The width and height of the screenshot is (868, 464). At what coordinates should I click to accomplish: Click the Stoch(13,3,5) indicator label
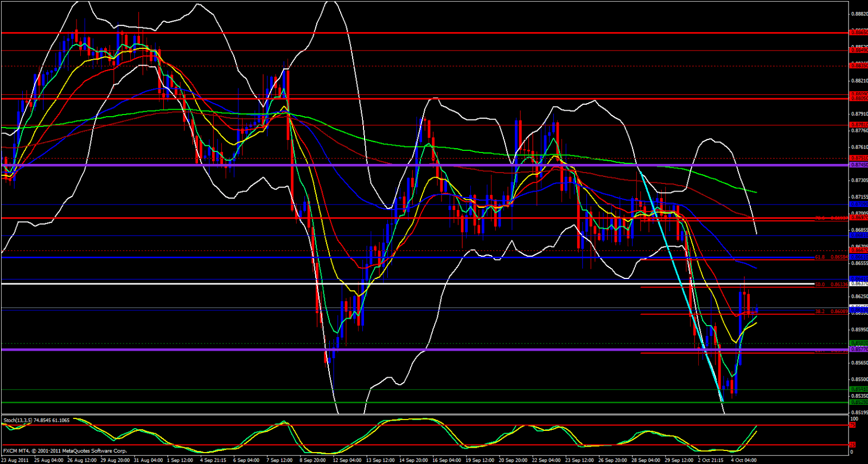point(37,420)
